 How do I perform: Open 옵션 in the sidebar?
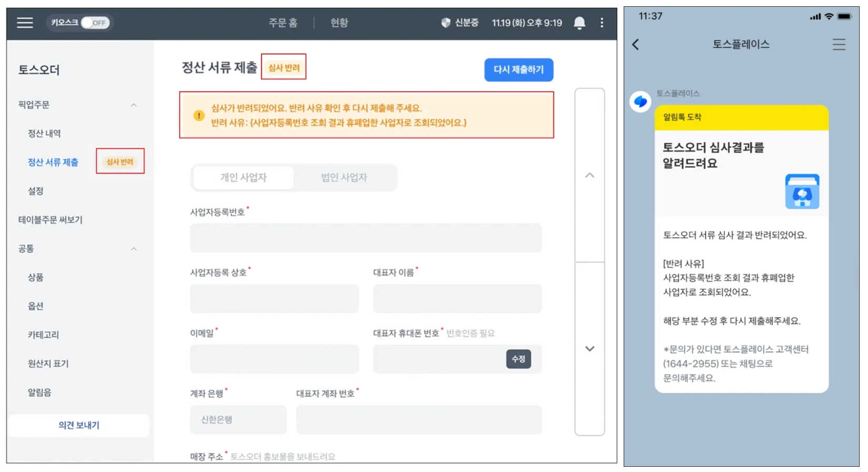click(36, 306)
